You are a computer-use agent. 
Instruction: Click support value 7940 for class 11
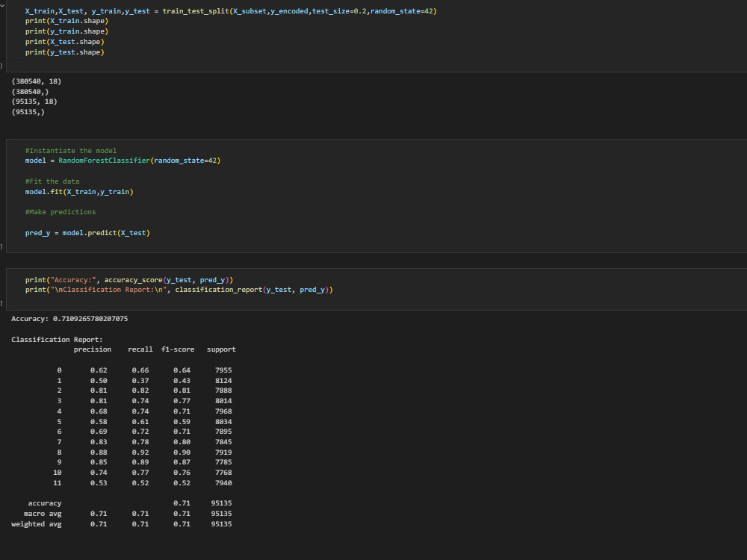(x=223, y=483)
